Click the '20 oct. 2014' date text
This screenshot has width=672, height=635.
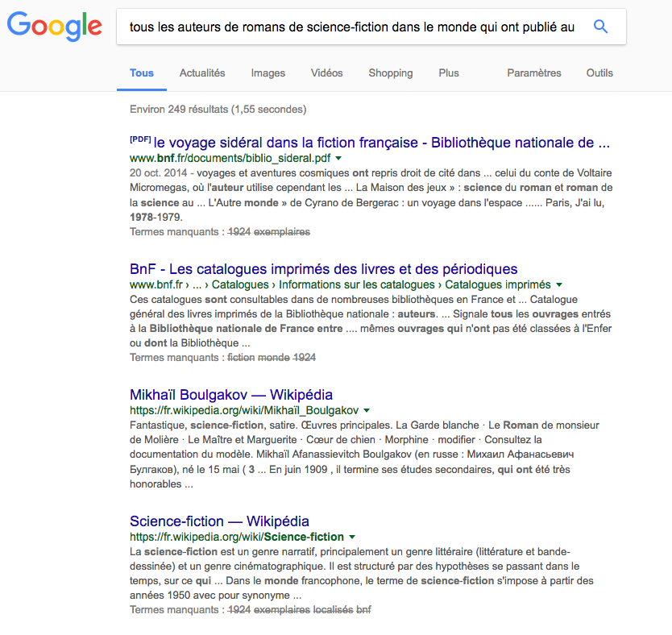point(158,172)
